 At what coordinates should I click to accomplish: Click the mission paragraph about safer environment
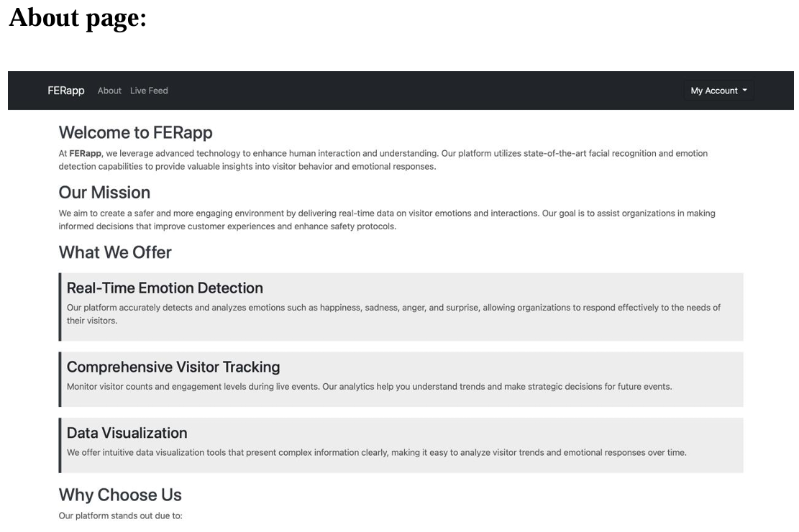(x=387, y=219)
